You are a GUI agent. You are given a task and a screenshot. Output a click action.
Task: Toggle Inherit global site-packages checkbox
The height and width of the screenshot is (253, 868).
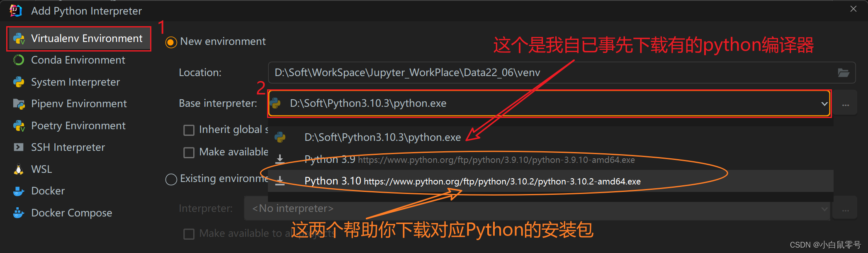point(189,130)
